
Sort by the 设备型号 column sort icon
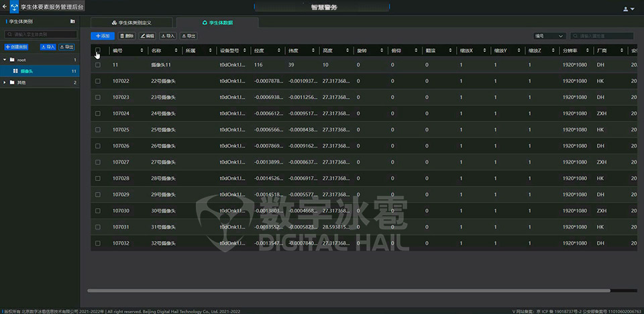pyautogui.click(x=245, y=50)
